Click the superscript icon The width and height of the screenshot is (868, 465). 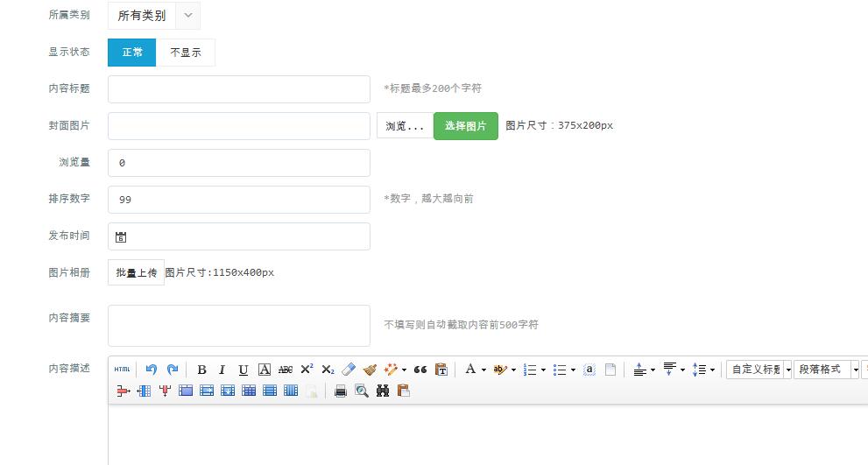click(x=307, y=370)
